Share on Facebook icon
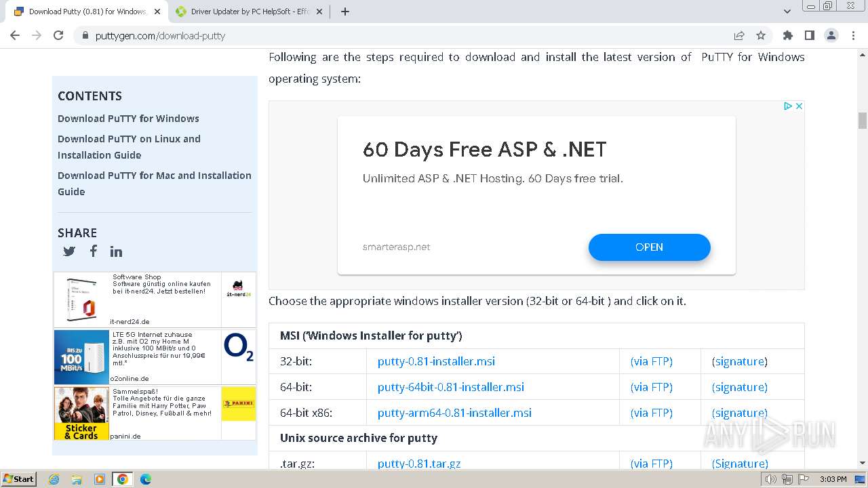Viewport: 868px width, 488px height. (94, 251)
